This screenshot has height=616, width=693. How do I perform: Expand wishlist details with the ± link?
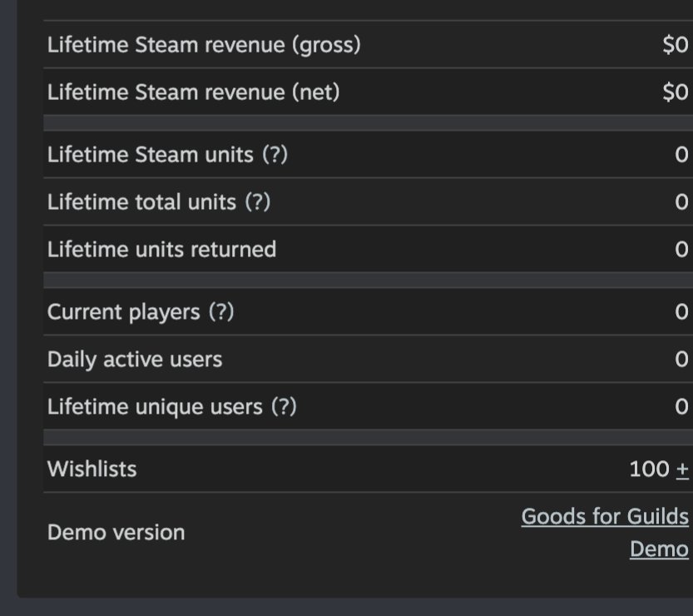(682, 469)
